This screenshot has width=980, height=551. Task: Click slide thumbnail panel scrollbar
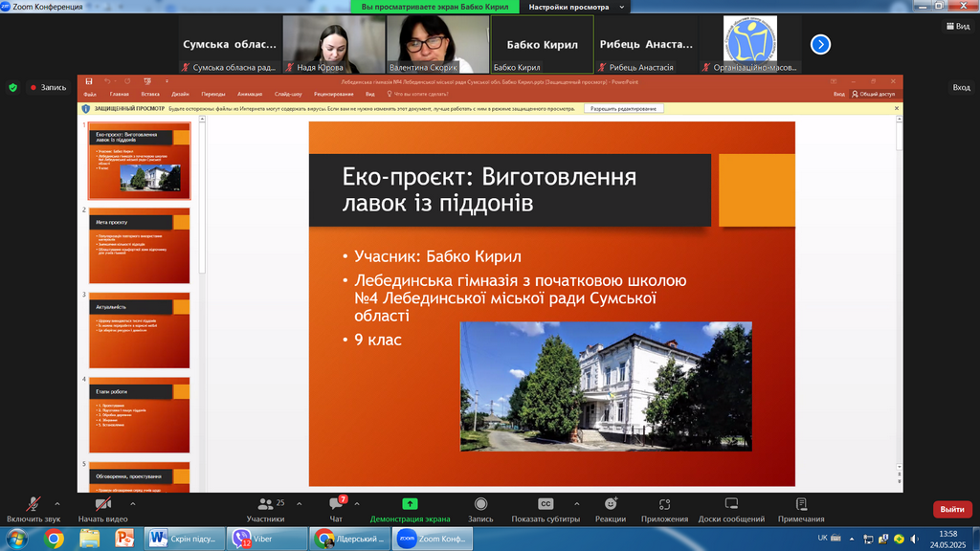tap(202, 197)
